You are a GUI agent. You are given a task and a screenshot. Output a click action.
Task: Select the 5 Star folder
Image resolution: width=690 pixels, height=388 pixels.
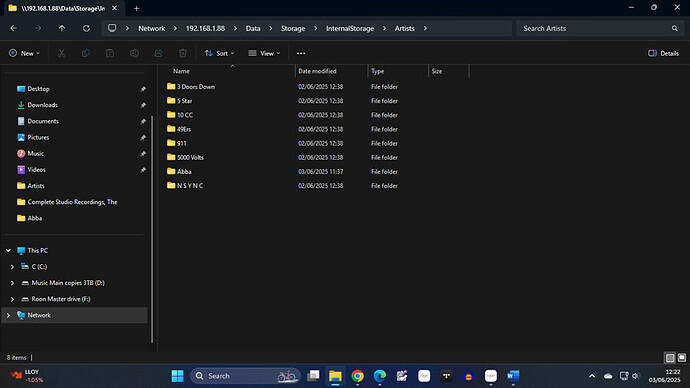(x=180, y=101)
